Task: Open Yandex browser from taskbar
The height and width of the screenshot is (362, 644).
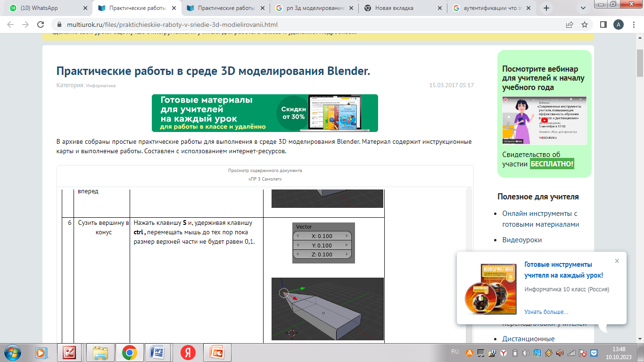Action: point(188,352)
